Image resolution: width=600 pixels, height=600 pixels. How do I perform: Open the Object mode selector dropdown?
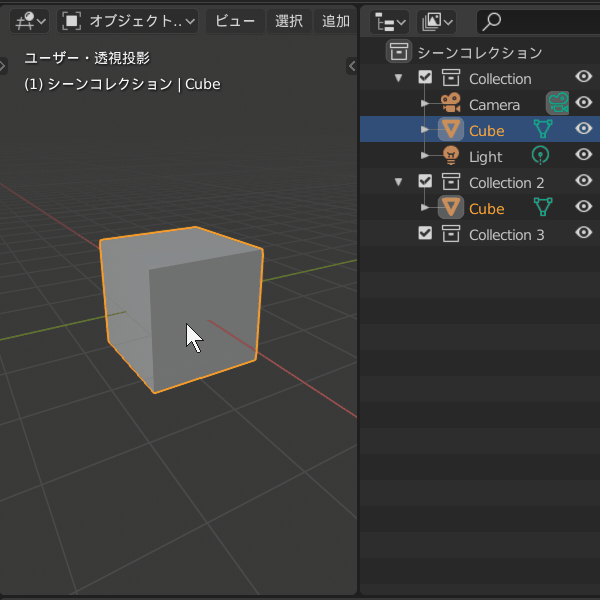pyautogui.click(x=128, y=21)
